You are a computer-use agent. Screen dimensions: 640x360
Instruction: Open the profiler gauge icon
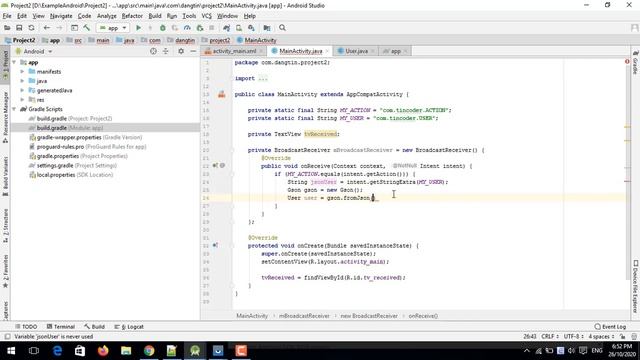click(x=187, y=28)
